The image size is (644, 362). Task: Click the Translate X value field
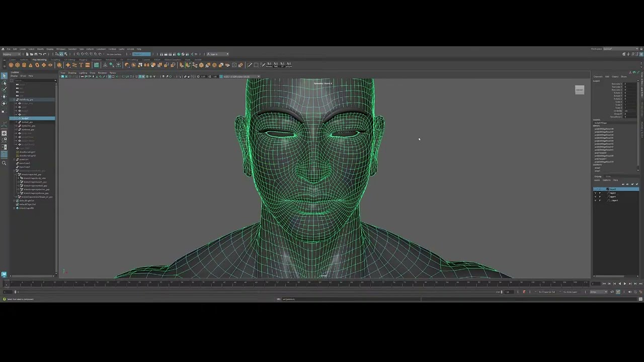630,84
